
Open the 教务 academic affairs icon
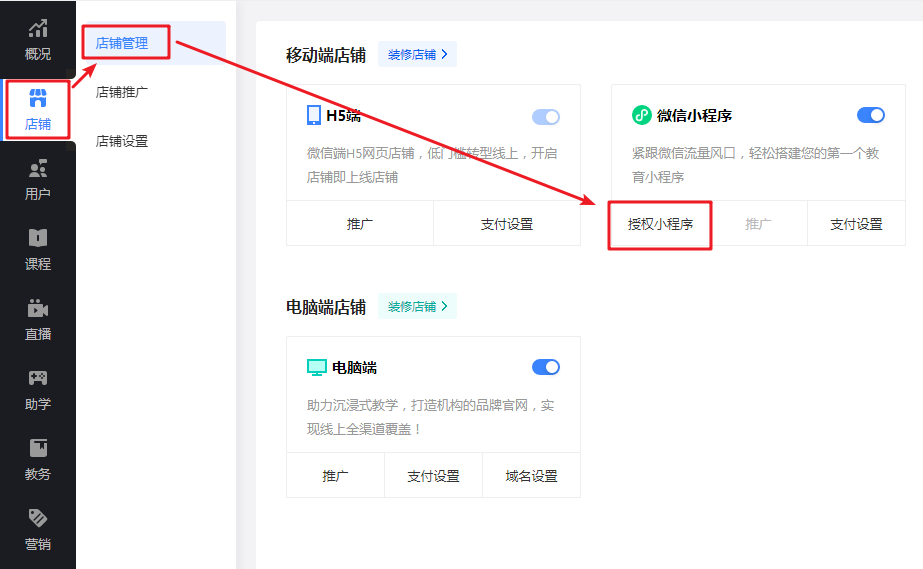click(x=38, y=448)
